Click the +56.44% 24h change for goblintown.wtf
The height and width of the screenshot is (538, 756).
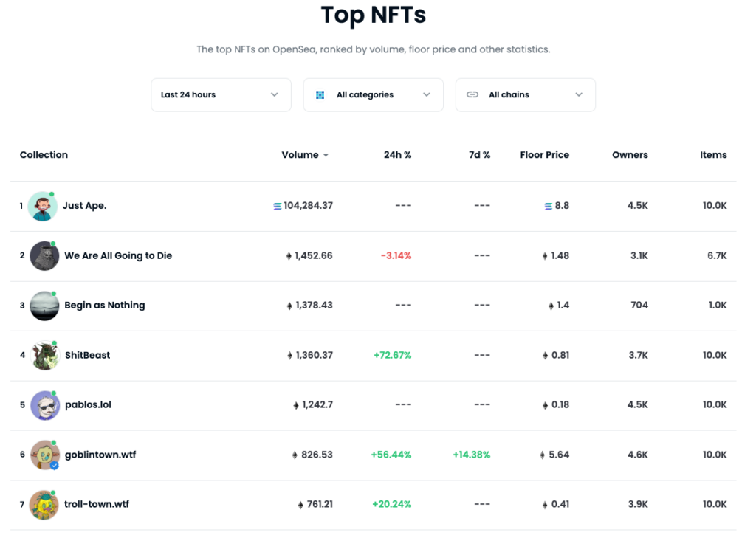391,455
